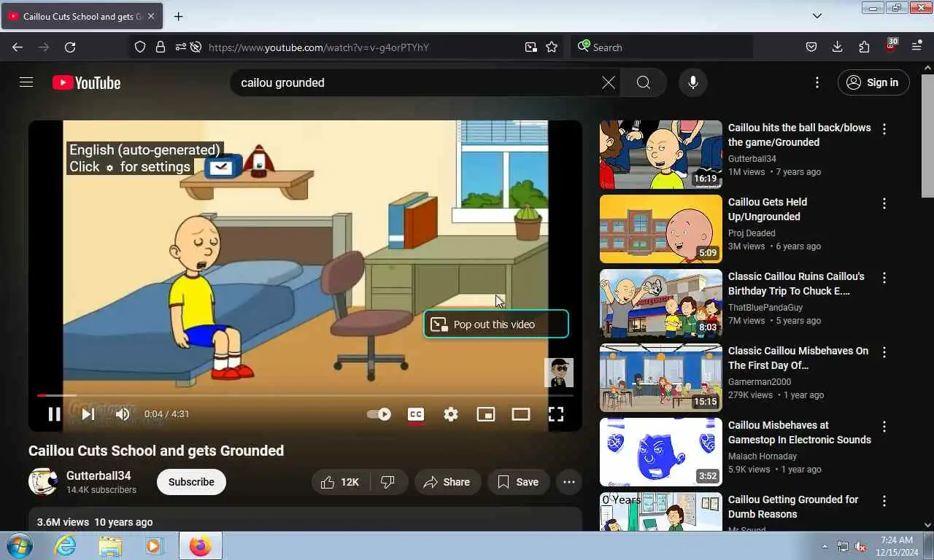
Task: Open Caillou Misbehaves at Gamestop thumbnail
Action: (661, 452)
